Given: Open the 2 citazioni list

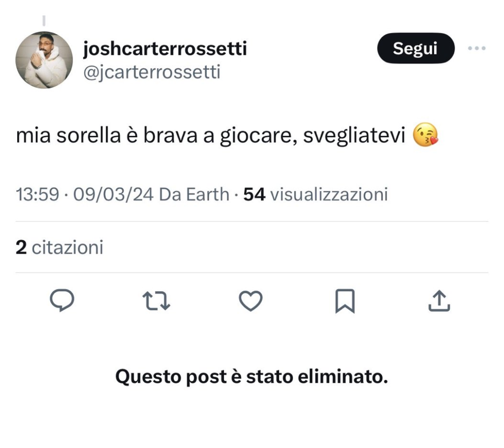Looking at the screenshot, I should [60, 247].
